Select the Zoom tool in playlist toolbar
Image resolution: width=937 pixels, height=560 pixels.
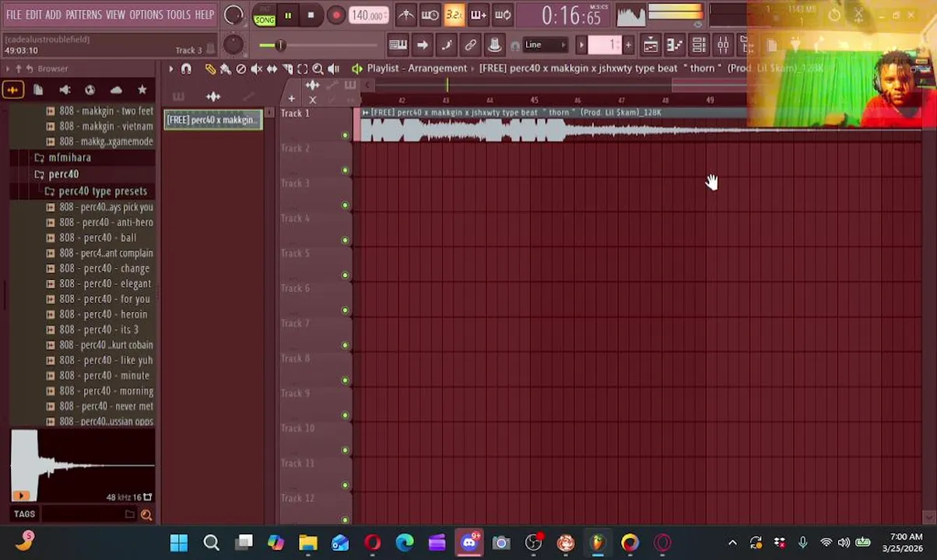[318, 69]
